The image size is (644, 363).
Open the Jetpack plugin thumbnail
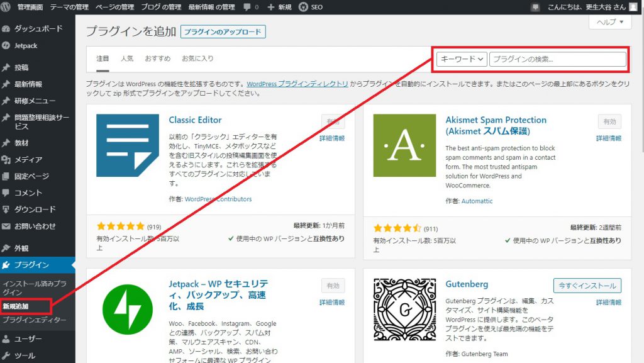[x=128, y=310]
